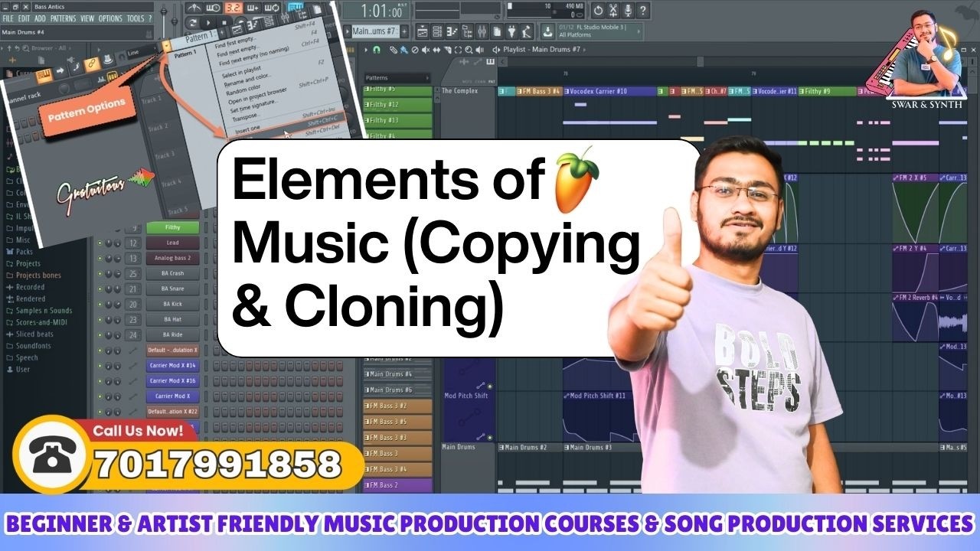Click the plus button beside the pattern selector
Image resolution: width=980 pixels, height=551 pixels.
point(404,31)
